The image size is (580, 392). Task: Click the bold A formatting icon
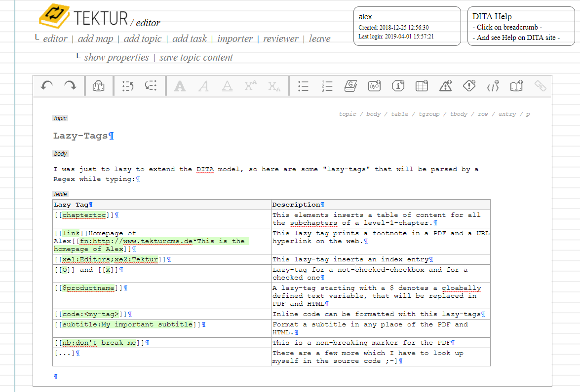(180, 86)
